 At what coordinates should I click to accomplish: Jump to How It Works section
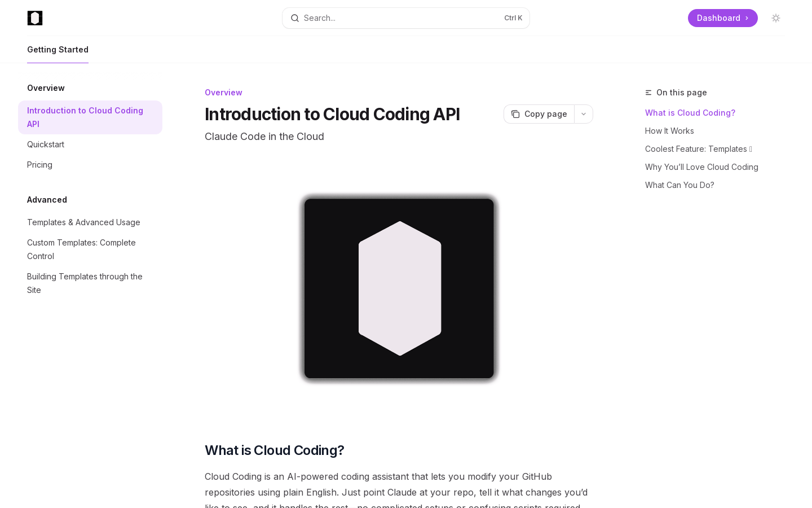(x=669, y=131)
